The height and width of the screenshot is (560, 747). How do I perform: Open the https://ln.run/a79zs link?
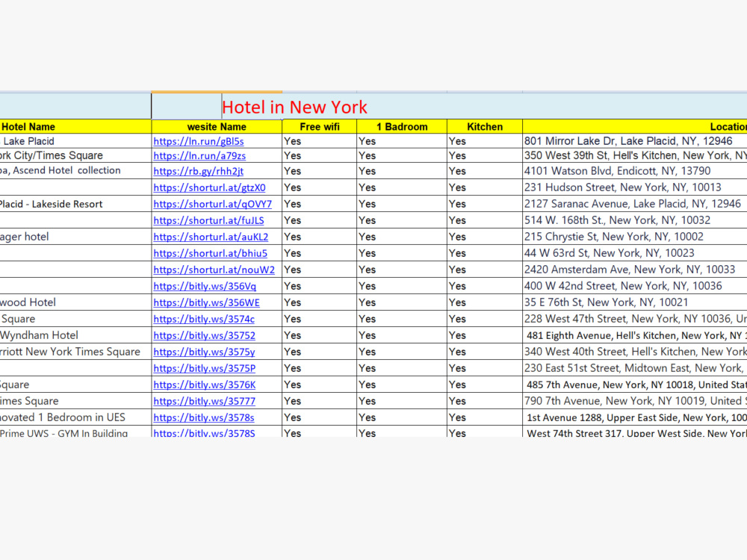point(199,156)
